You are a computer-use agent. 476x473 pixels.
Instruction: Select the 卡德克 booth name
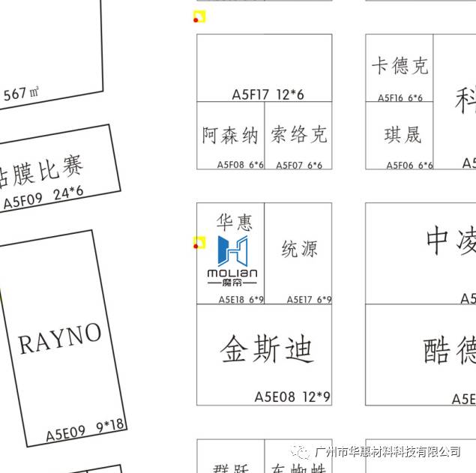400,65
